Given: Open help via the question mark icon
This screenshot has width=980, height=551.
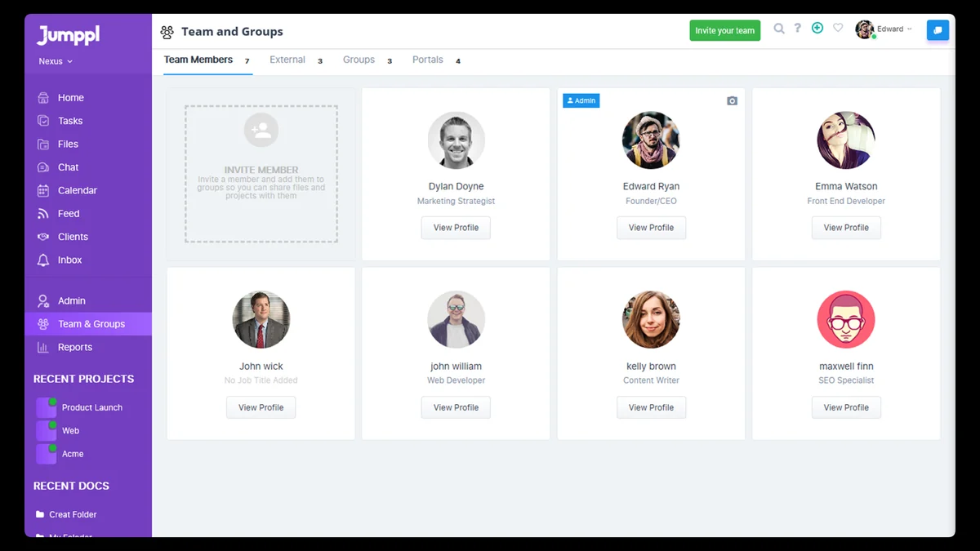Looking at the screenshot, I should coord(798,29).
